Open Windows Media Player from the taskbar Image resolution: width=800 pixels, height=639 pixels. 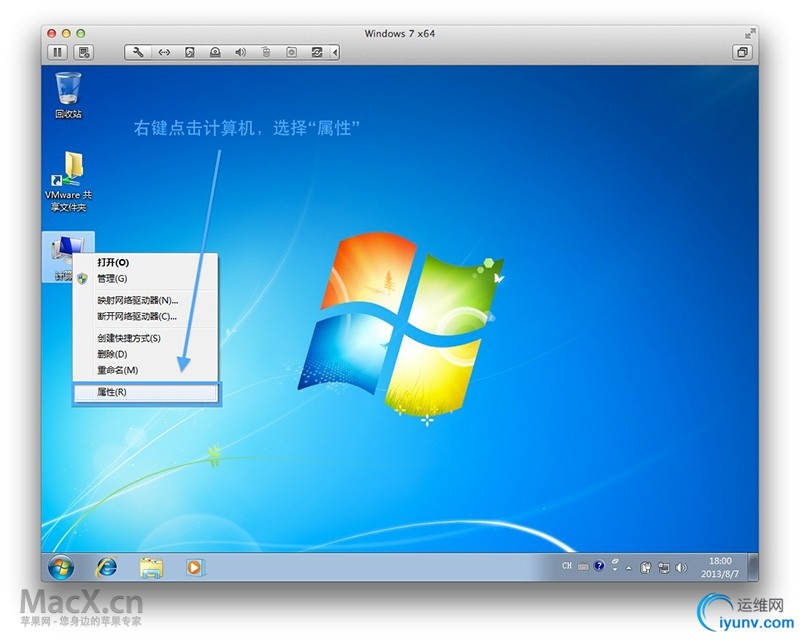click(194, 567)
